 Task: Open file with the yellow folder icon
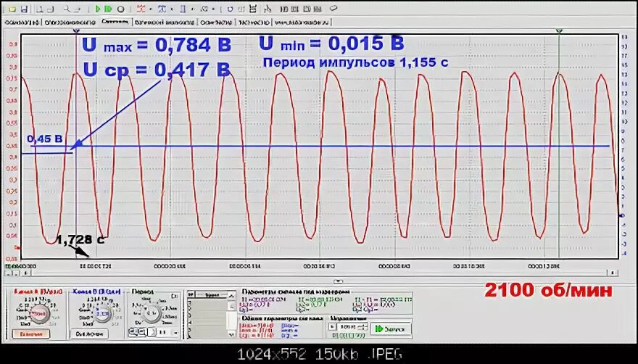tap(12, 9)
